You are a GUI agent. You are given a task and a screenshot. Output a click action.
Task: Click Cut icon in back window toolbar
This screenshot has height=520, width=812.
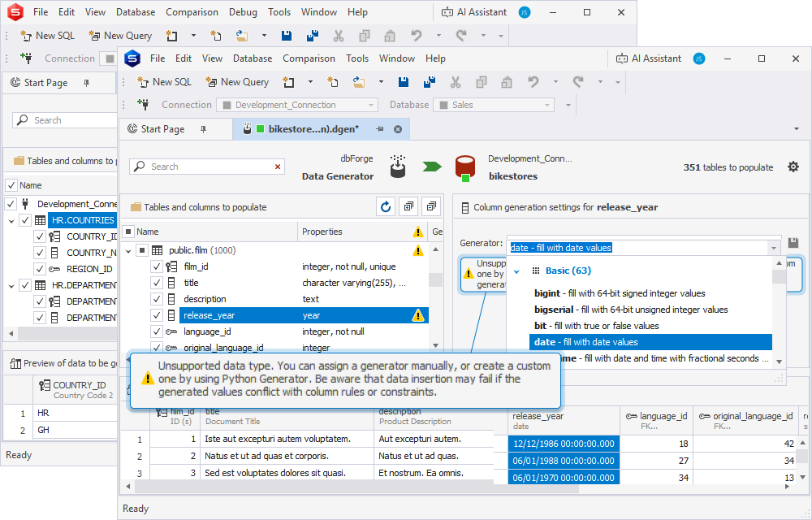click(338, 35)
